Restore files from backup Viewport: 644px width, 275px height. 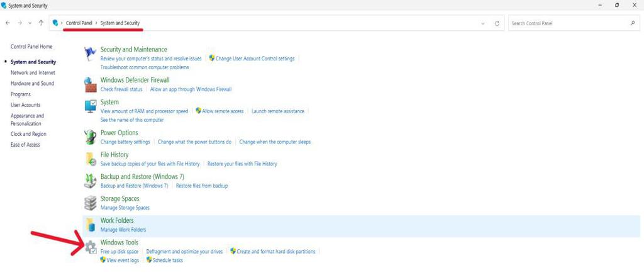click(202, 186)
